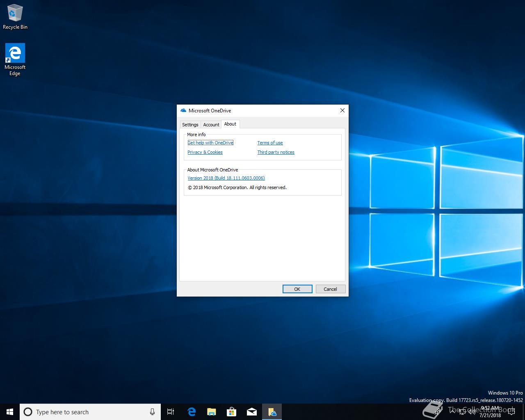
Task: Open the clock showing 9:52 AM
Action: coord(490,412)
